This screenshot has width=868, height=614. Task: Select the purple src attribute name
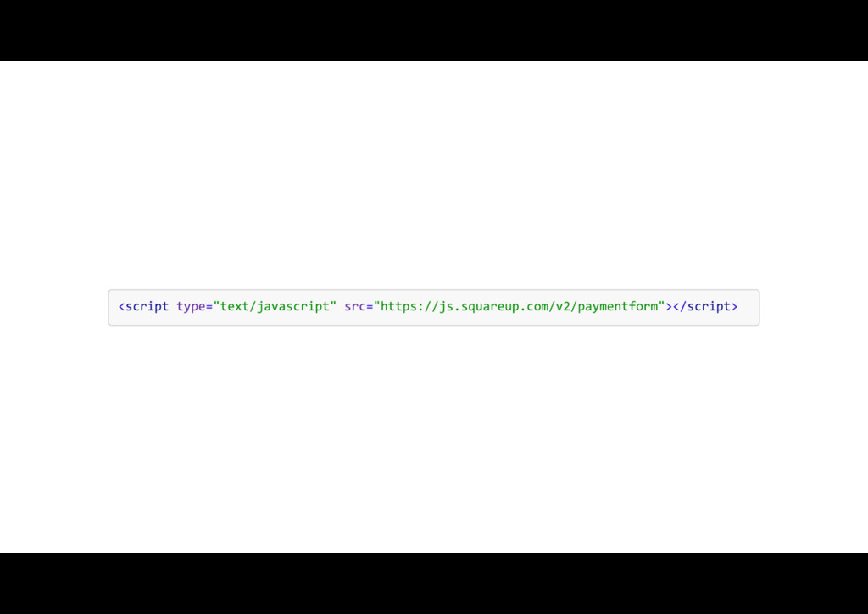pos(355,307)
